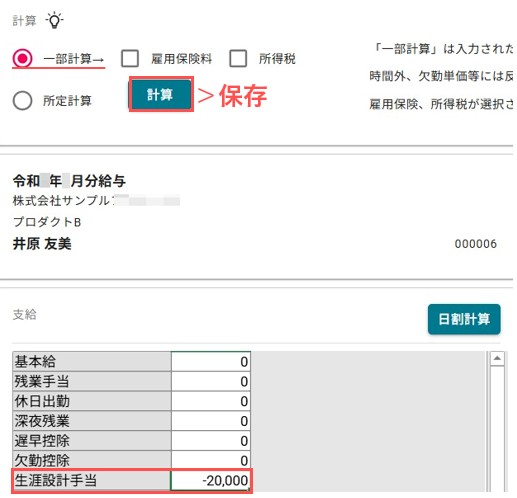The height and width of the screenshot is (498, 517).
Task: Click the 基本給 amount field
Action: (211, 361)
